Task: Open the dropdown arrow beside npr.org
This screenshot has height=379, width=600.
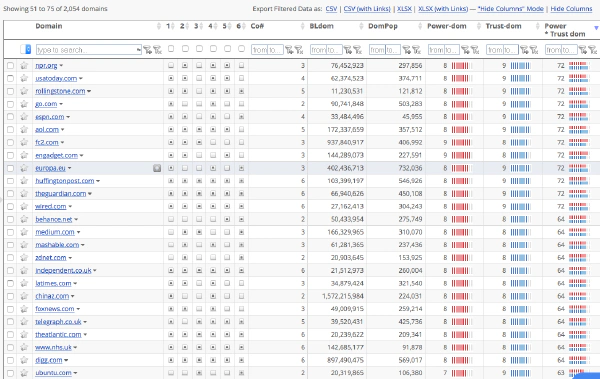Action: coord(61,66)
